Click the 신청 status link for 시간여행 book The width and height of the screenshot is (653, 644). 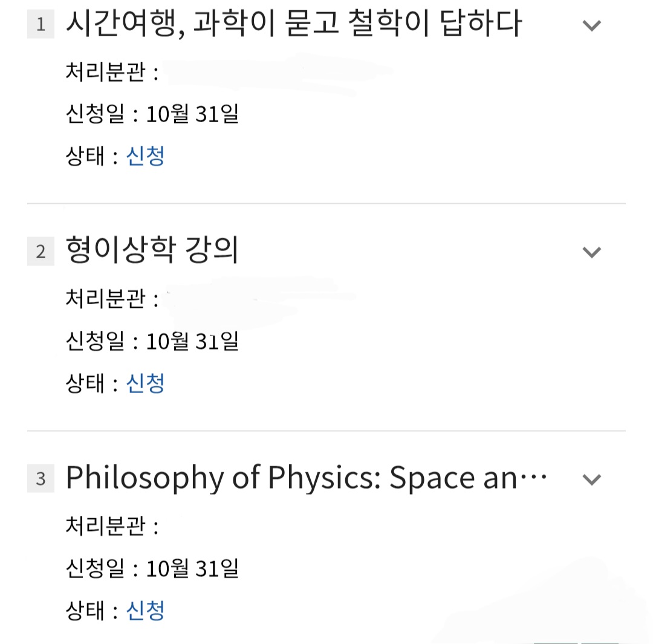145,157
